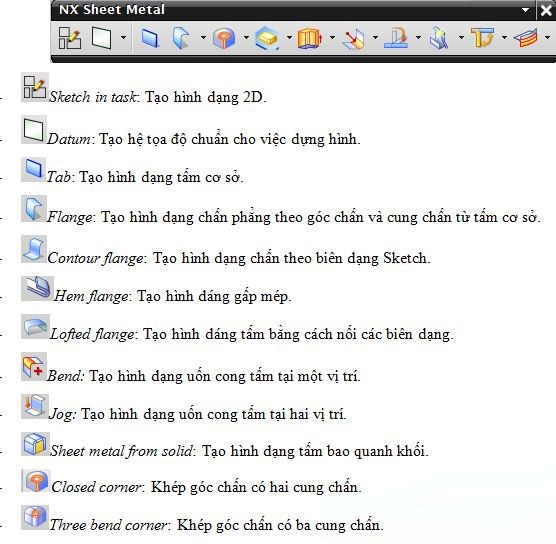Click the italic word 'Datum'
The image size is (556, 544).
point(69,139)
